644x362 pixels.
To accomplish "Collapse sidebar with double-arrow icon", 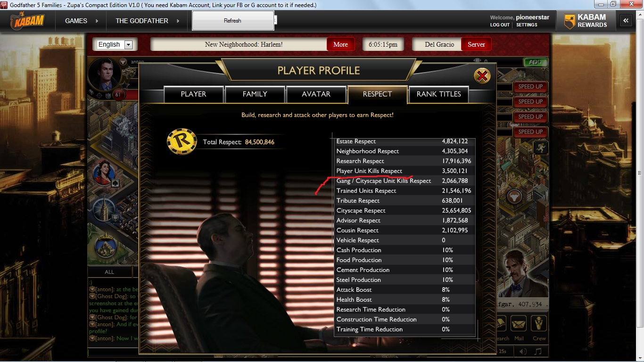I will point(626,21).
